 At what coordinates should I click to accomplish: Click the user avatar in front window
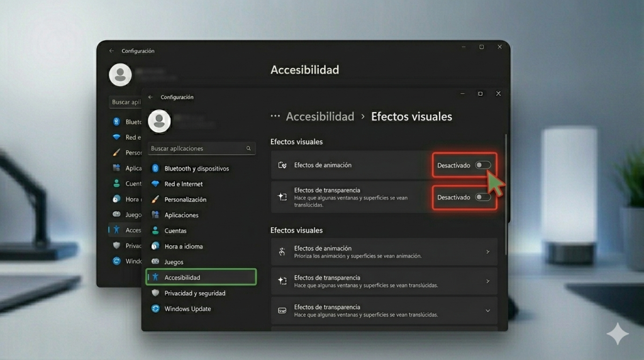click(x=159, y=121)
